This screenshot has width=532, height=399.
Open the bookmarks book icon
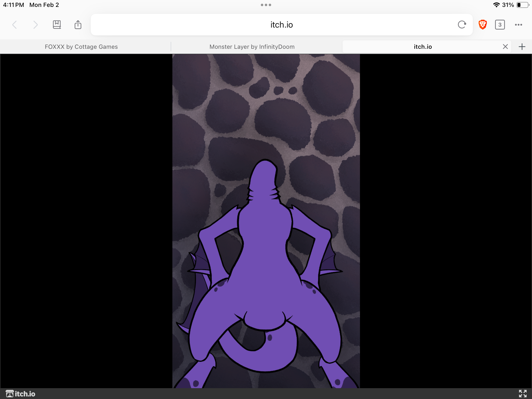[57, 25]
